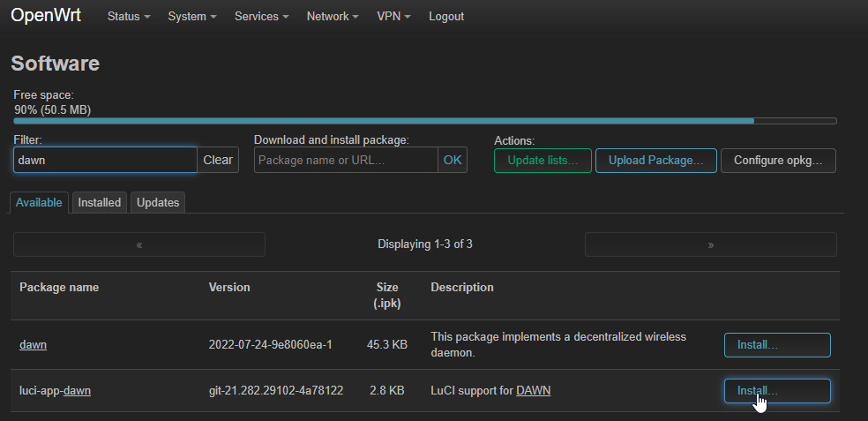
Task: Open the Status dropdown menu
Action: pos(129,17)
